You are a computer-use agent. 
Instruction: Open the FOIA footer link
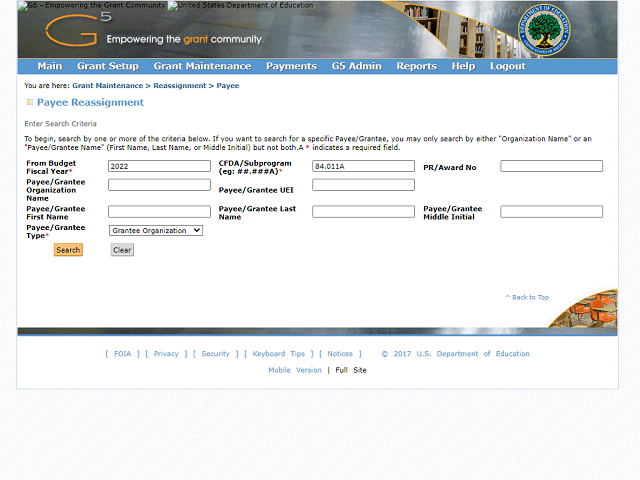coord(122,354)
